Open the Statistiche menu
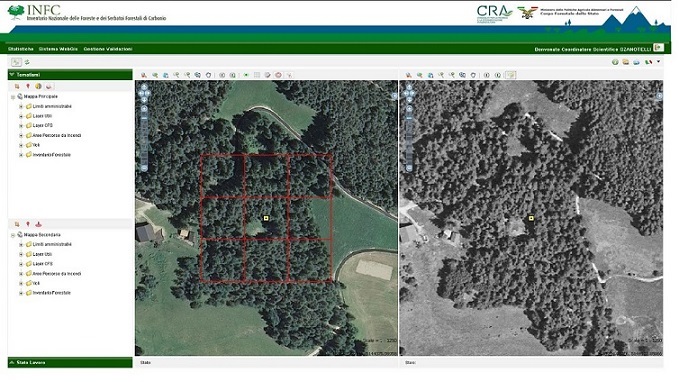Image resolution: width=679 pixels, height=382 pixels. (x=20, y=49)
